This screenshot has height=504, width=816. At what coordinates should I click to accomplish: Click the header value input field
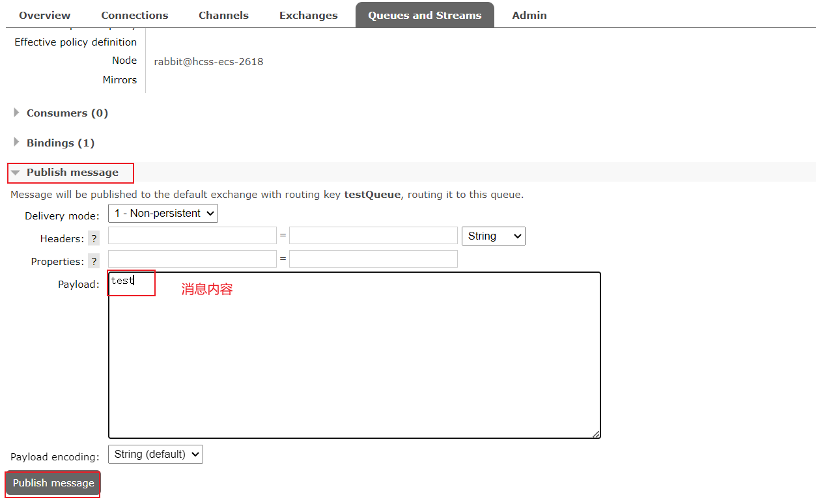(x=373, y=236)
